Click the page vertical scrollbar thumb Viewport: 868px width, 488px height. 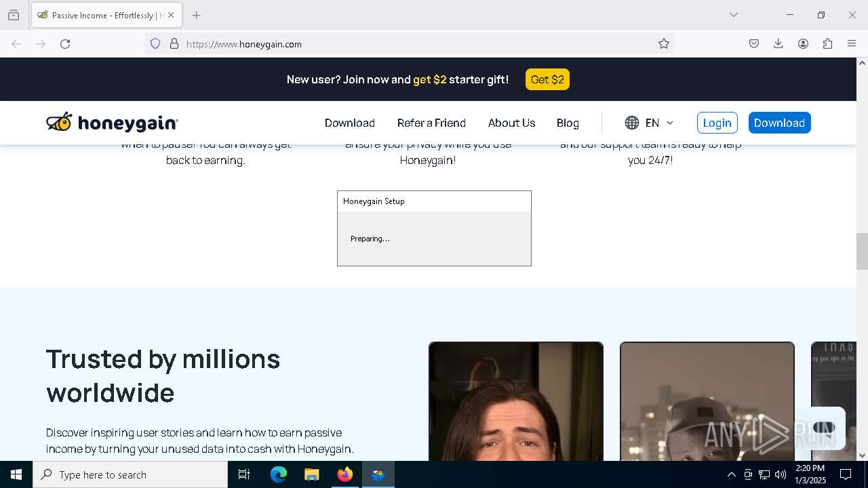click(x=862, y=251)
